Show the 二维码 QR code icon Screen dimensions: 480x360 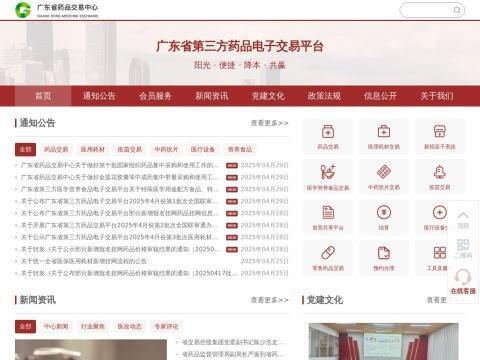click(463, 245)
